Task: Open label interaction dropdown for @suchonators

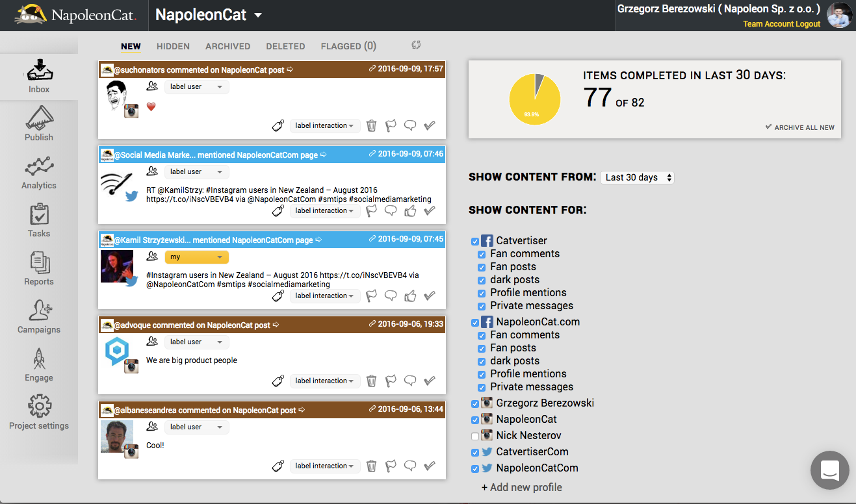Action: click(x=325, y=125)
